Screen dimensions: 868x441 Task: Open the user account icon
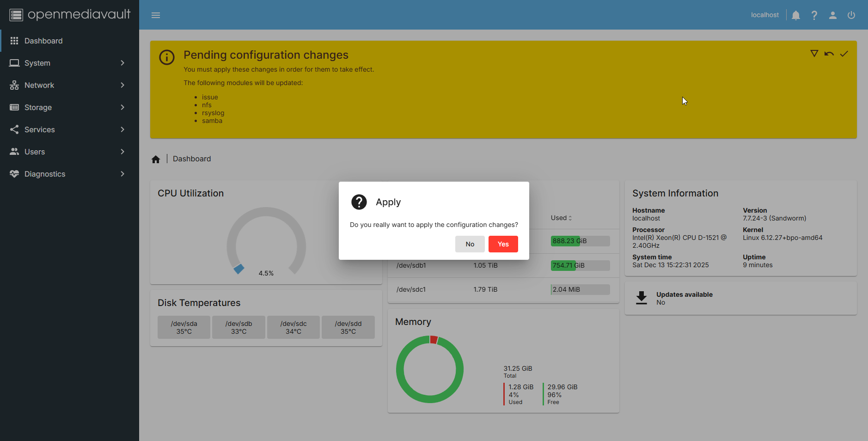coord(833,15)
